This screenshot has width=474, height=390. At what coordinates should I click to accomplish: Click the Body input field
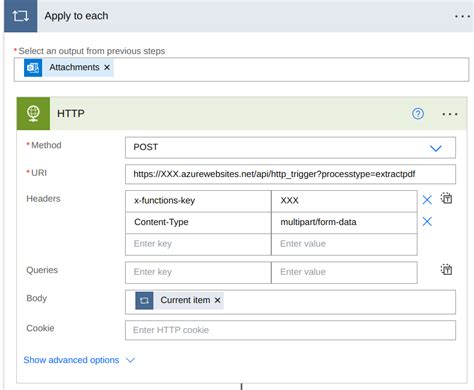click(290, 302)
